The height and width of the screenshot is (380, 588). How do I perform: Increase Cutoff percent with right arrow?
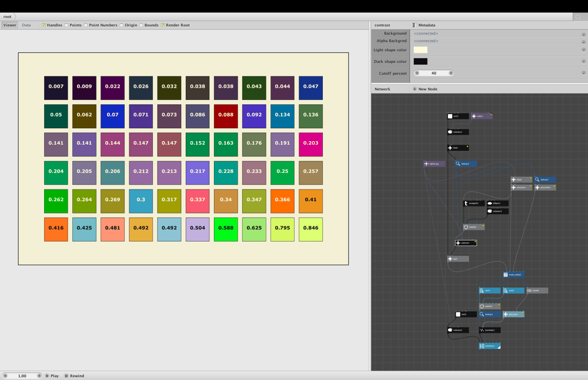[451, 73]
